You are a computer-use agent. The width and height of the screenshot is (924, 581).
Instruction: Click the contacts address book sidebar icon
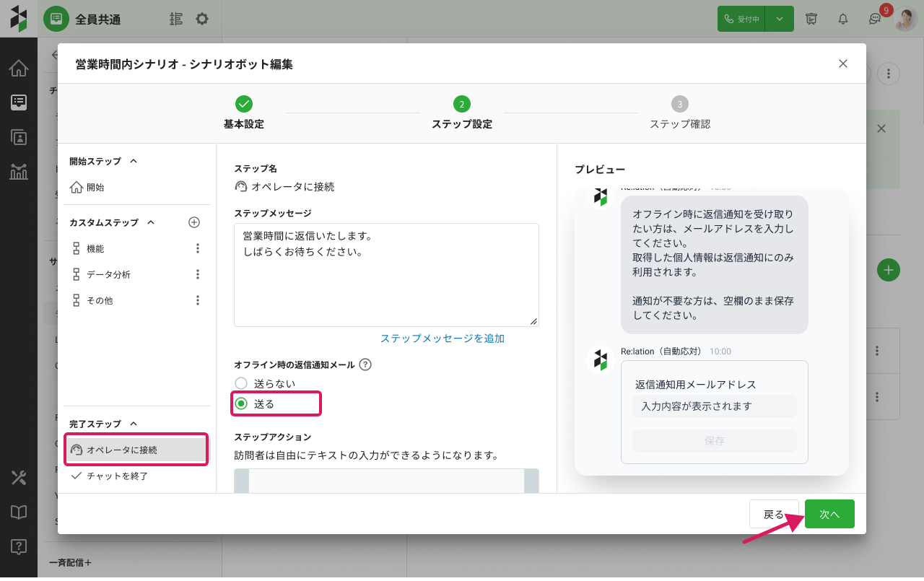19,137
